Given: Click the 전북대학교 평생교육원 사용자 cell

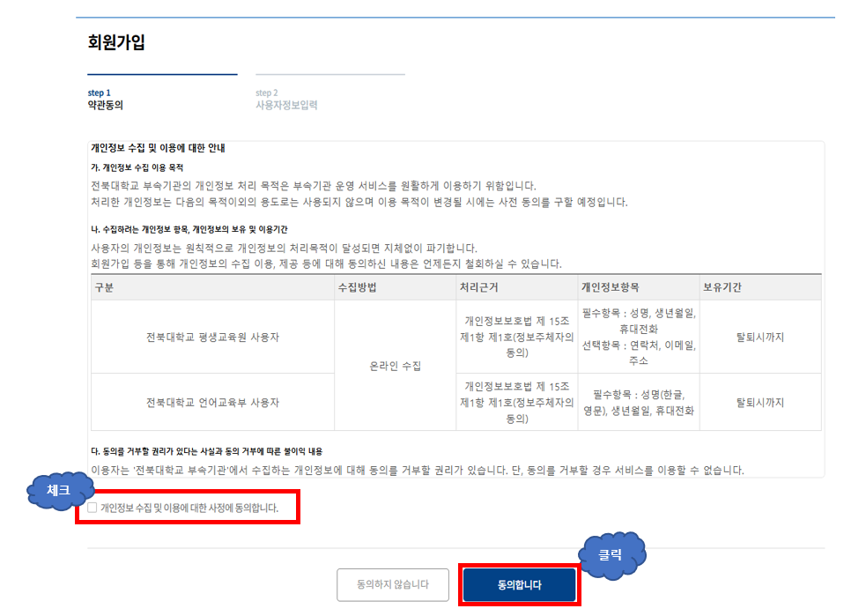Looking at the screenshot, I should click(212, 337).
